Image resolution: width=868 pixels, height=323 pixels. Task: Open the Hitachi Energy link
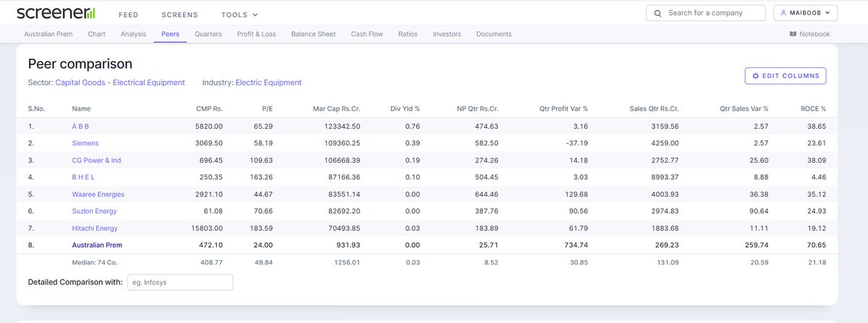[95, 228]
